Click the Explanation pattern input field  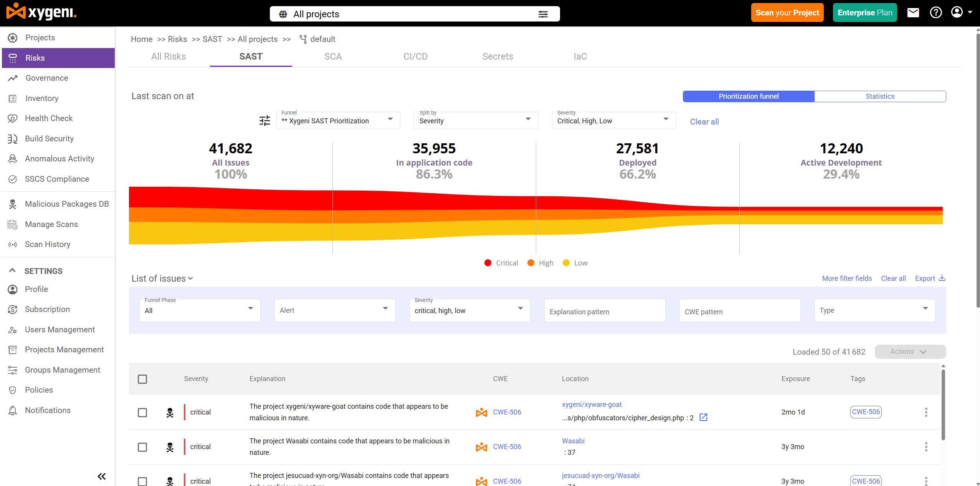click(x=604, y=312)
